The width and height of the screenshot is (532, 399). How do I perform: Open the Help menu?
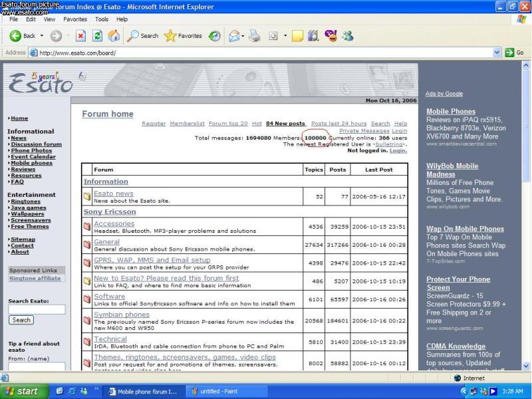pos(122,19)
